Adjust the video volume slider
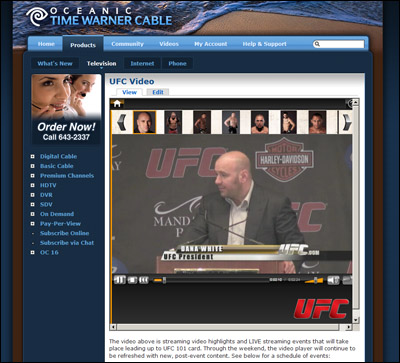 coord(314,280)
